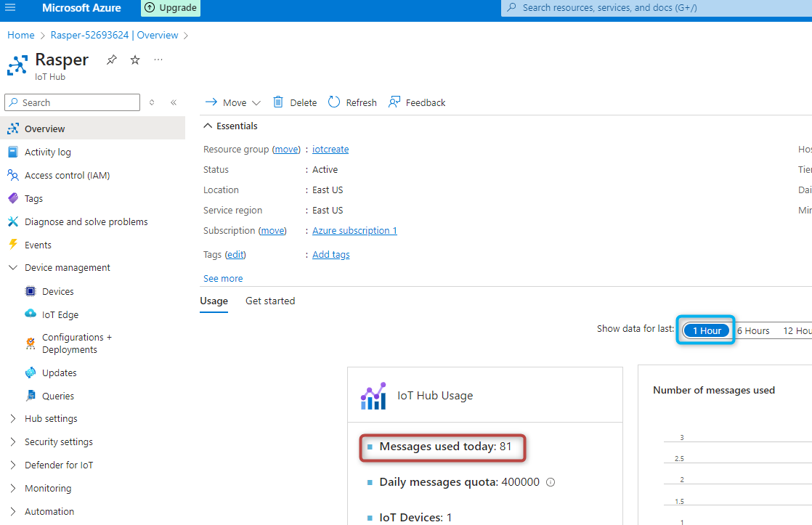Viewport: 812px width, 525px height.
Task: Click the Events lightning icon
Action: tap(13, 245)
